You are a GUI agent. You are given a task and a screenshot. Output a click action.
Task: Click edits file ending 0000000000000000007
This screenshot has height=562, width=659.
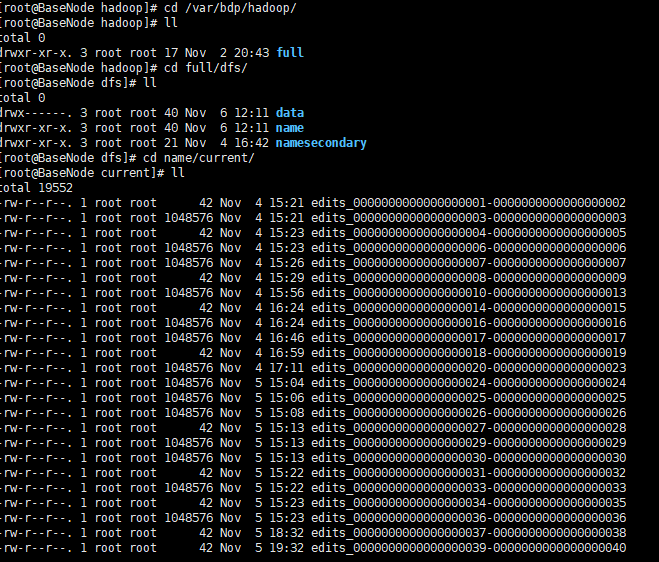[469, 263]
